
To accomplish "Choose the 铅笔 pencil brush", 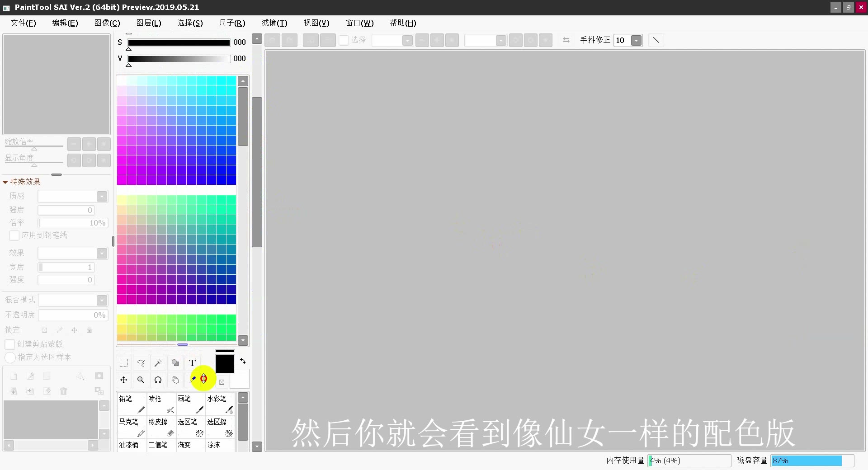I will click(132, 404).
